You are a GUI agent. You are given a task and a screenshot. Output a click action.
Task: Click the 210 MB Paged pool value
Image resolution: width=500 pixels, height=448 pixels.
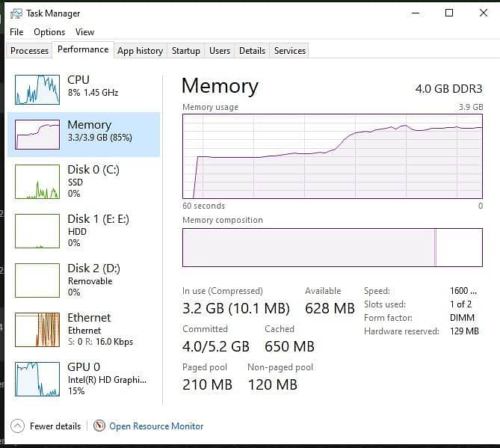point(207,384)
